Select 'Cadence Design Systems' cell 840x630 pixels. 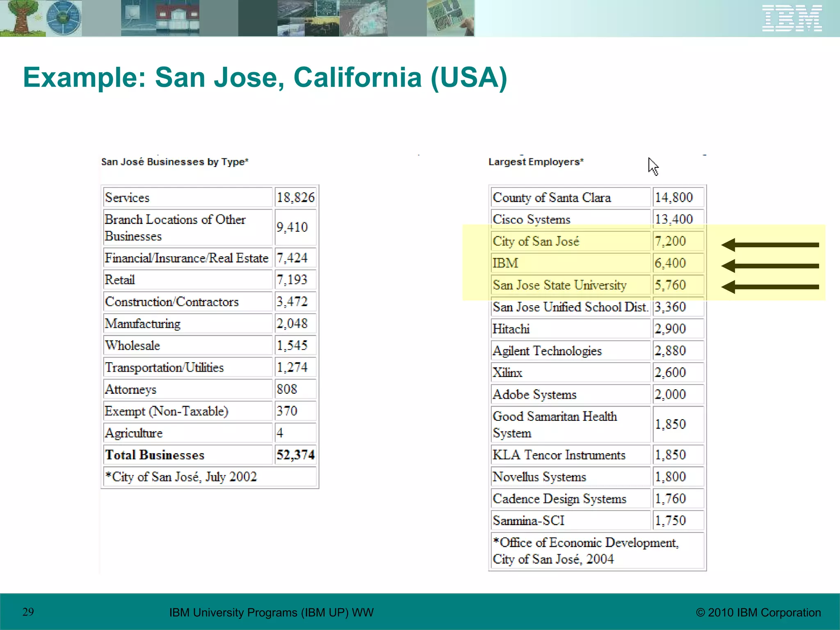571,498
